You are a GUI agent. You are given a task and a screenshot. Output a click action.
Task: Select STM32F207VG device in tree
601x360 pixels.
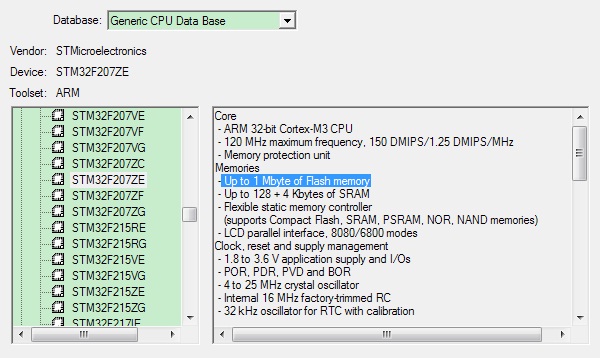109,148
